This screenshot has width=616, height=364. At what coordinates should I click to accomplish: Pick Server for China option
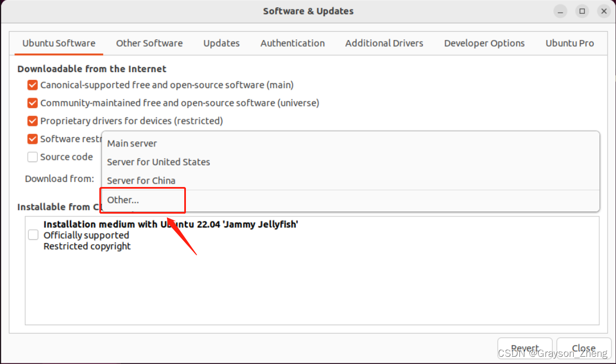click(x=141, y=180)
